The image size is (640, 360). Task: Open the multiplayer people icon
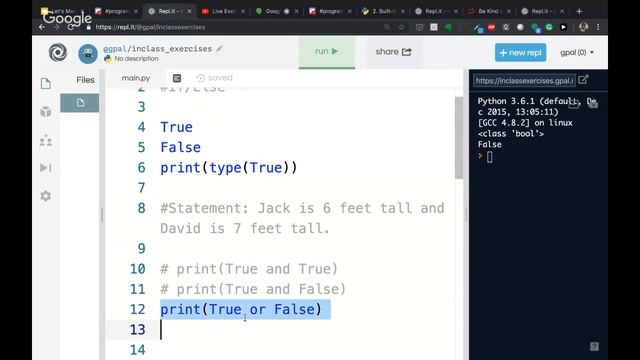(46, 140)
